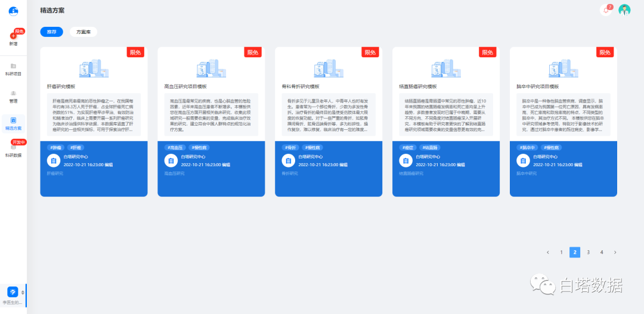Open the 高血压研究项目模板 title

[185, 86]
